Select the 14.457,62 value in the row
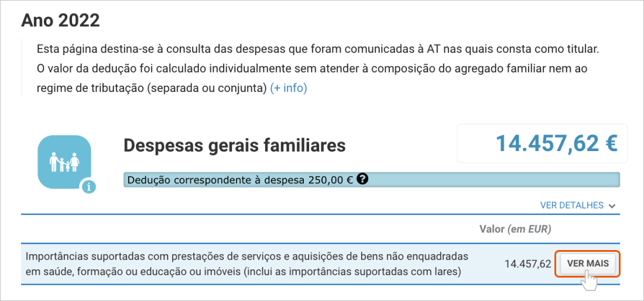This screenshot has height=301, width=644. click(x=527, y=264)
